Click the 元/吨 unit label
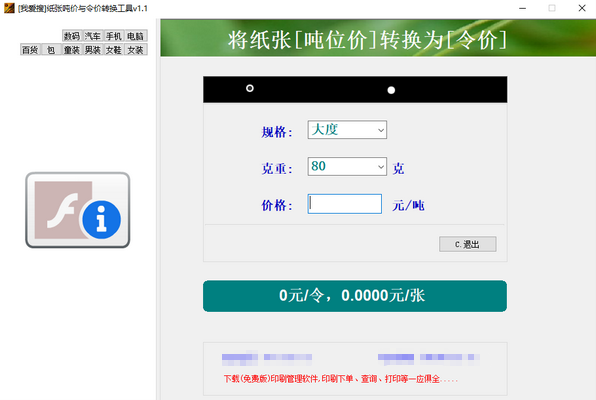The width and height of the screenshot is (596, 400). coord(408,206)
